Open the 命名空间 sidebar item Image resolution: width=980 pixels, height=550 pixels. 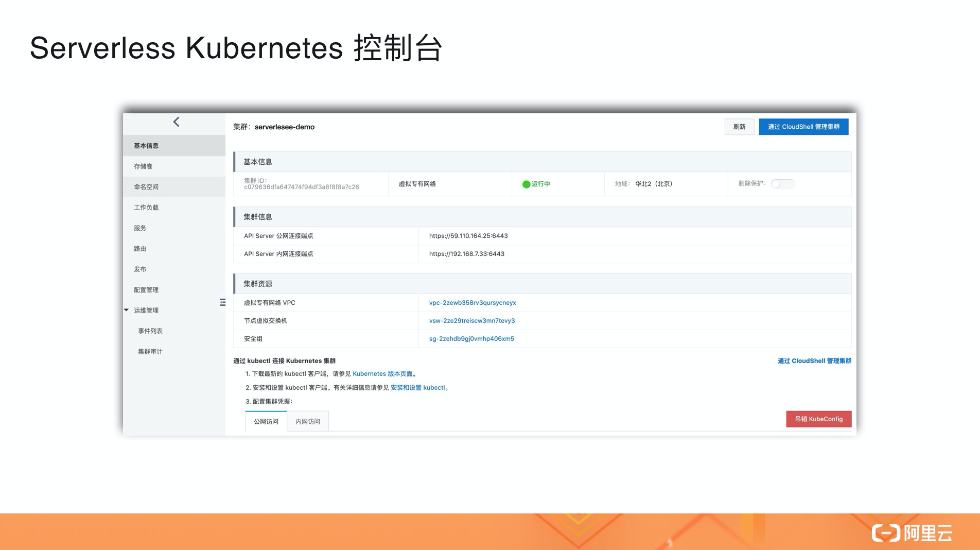pos(146,187)
